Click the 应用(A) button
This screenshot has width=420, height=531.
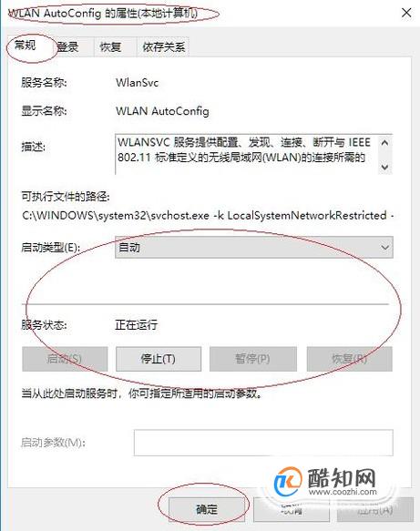375,509
